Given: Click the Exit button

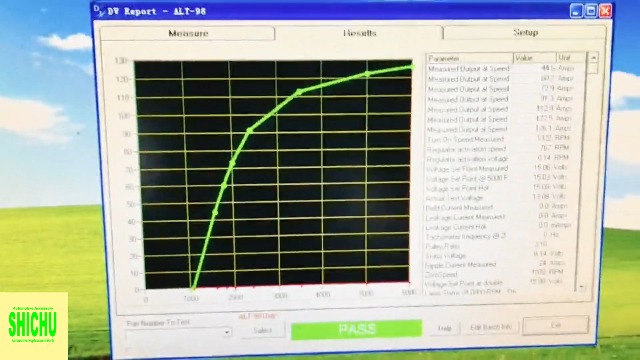Looking at the screenshot, I should [x=556, y=325].
